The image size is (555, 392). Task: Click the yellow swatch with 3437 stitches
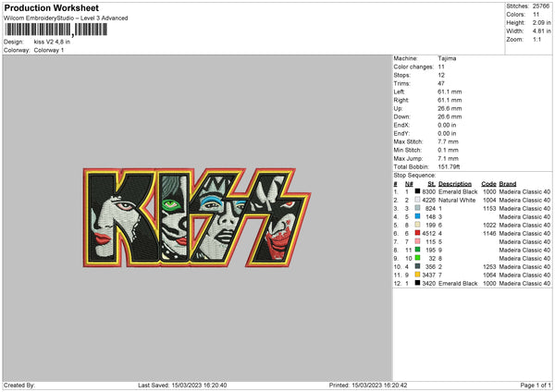418,275
